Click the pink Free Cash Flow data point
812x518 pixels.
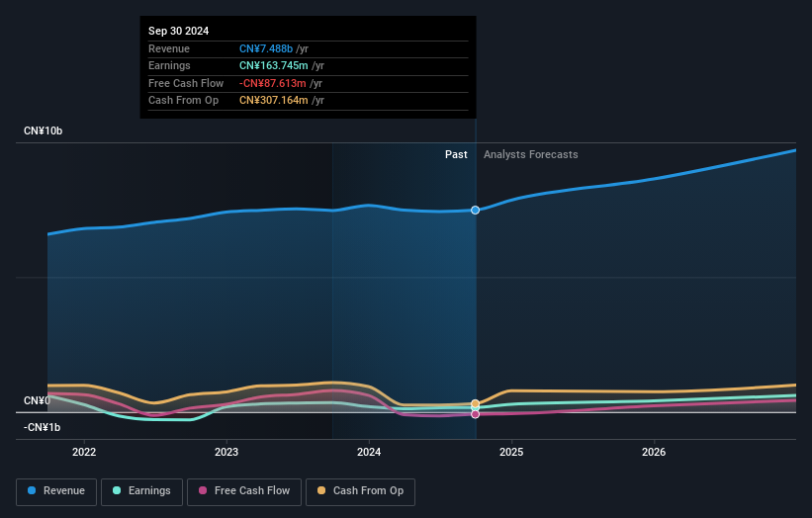pos(475,414)
